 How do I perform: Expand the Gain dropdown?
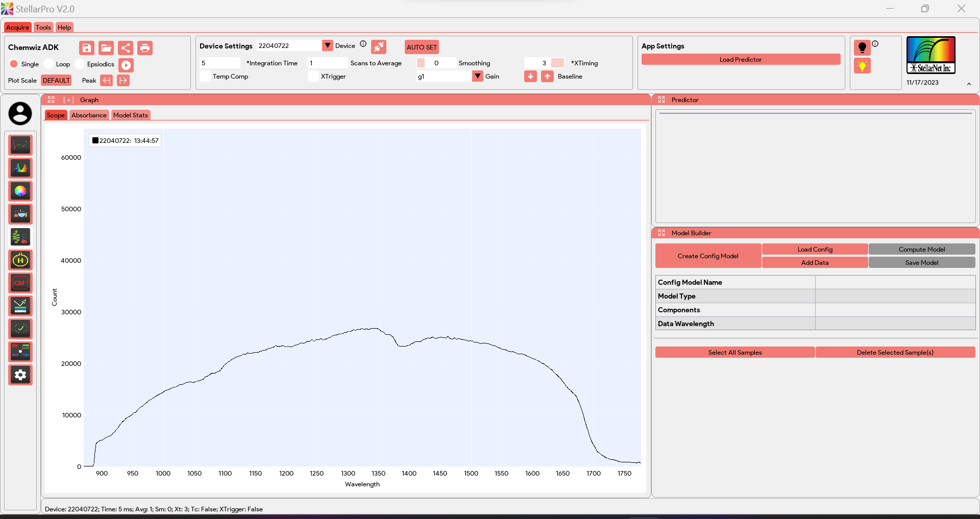477,76
